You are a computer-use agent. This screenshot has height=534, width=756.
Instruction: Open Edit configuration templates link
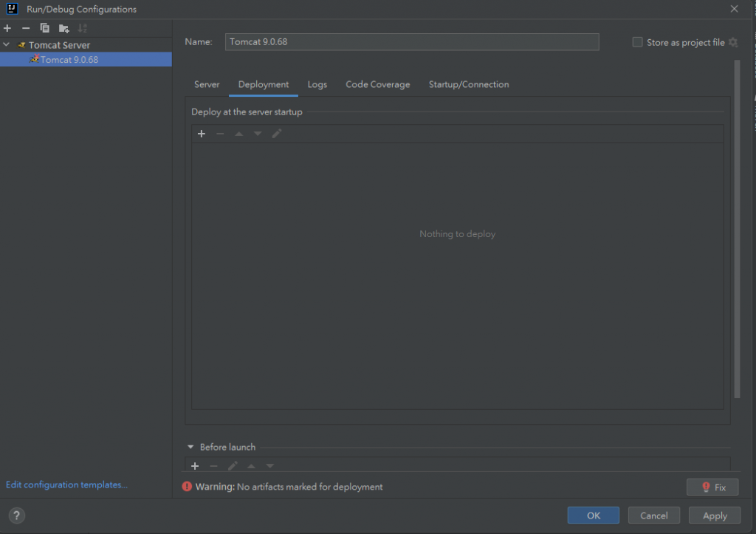pyautogui.click(x=66, y=485)
